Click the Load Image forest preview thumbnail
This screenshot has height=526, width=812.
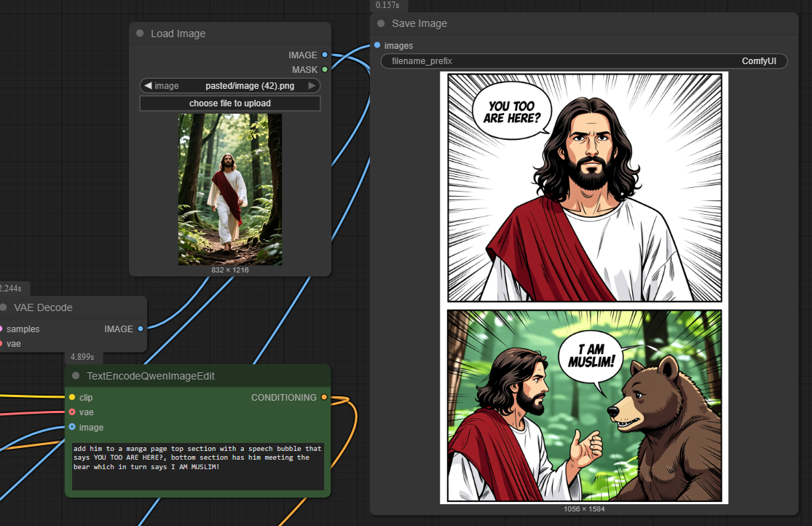[230, 189]
